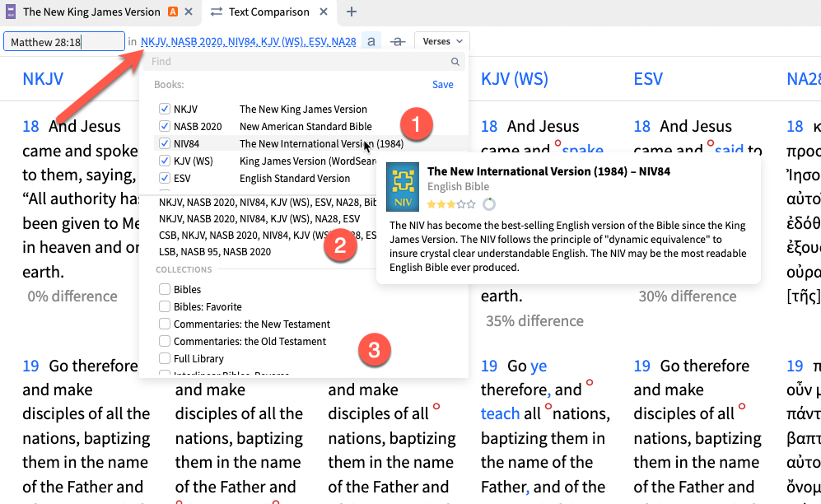Switch to The New King James Version tab
Viewport: 821px width, 504px height.
pos(91,12)
